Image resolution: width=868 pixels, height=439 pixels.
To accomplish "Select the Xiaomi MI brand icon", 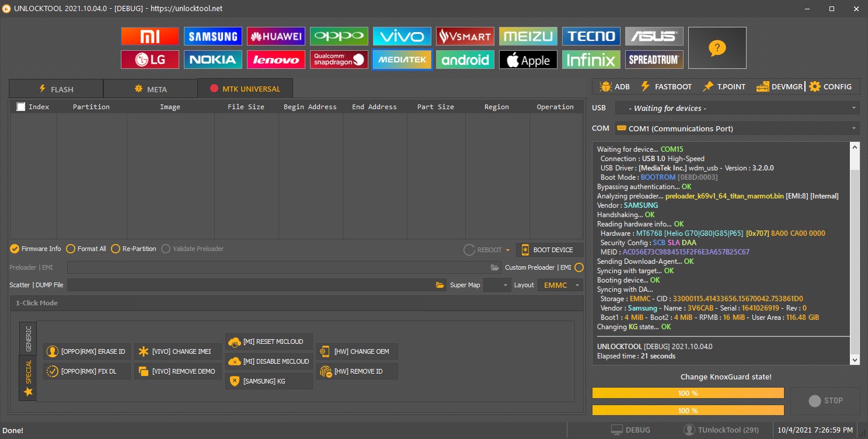I will pos(150,36).
